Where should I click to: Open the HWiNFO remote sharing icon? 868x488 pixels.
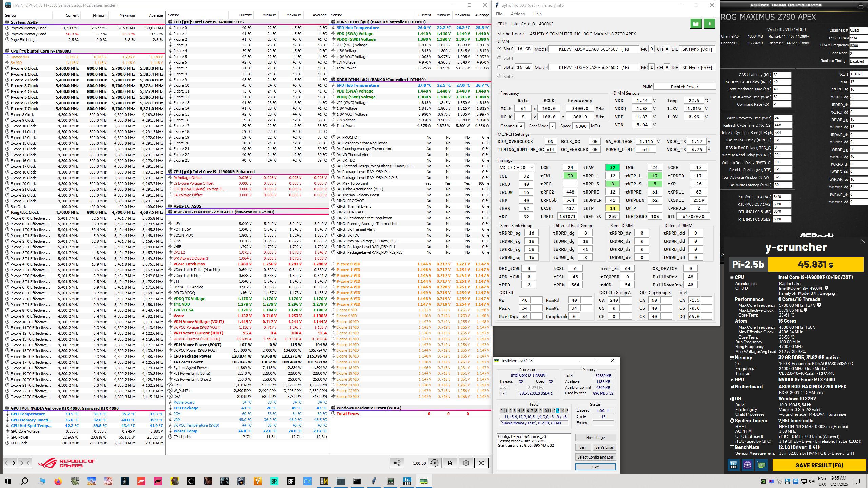coord(397,463)
